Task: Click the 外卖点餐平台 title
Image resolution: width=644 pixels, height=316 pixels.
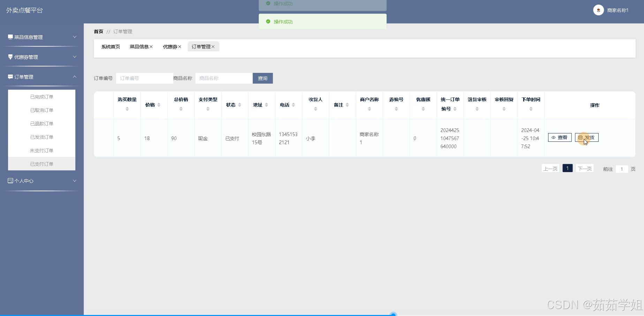Action: coord(24,10)
